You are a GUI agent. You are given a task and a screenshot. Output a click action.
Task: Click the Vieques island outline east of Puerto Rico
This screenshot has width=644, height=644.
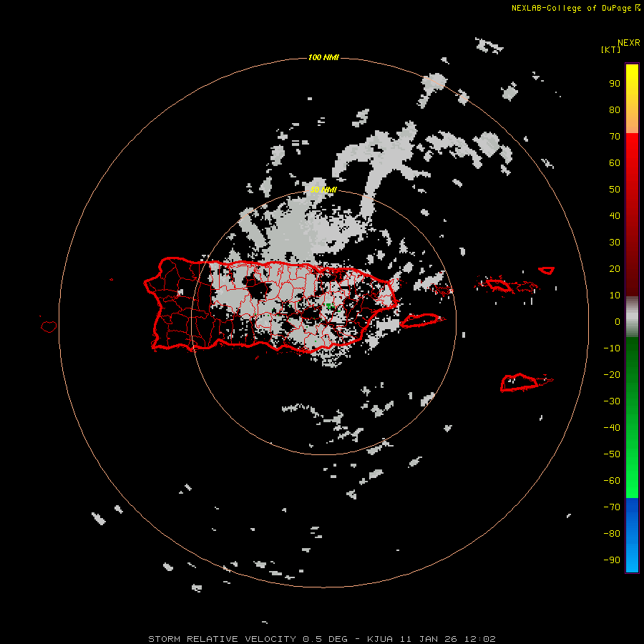[422, 321]
